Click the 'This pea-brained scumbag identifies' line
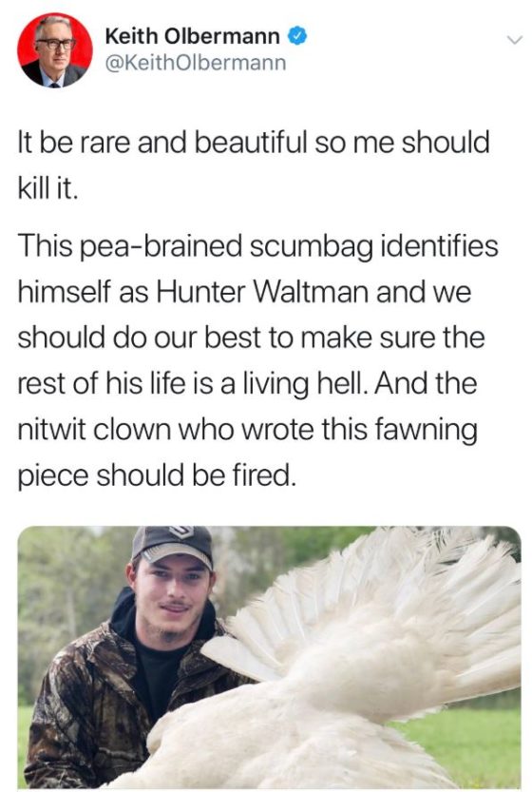Viewport: 532px width, 792px height. click(x=257, y=246)
